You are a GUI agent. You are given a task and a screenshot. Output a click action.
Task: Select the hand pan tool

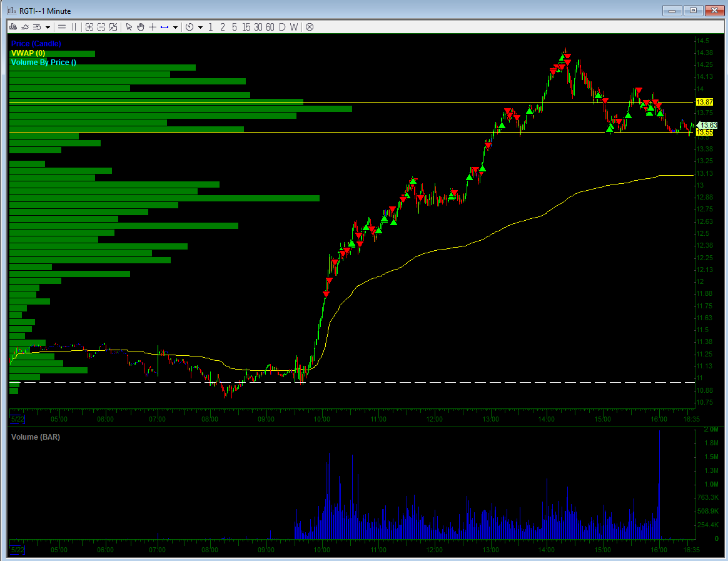pyautogui.click(x=141, y=27)
